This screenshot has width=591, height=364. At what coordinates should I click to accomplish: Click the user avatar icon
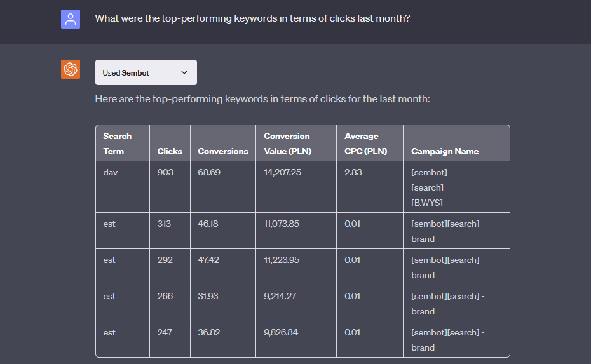tap(71, 19)
